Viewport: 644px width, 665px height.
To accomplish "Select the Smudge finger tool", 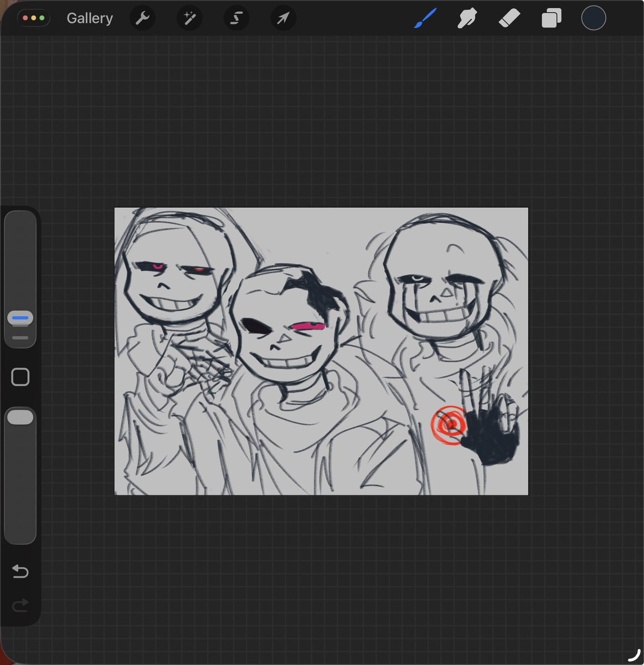I will [x=467, y=19].
